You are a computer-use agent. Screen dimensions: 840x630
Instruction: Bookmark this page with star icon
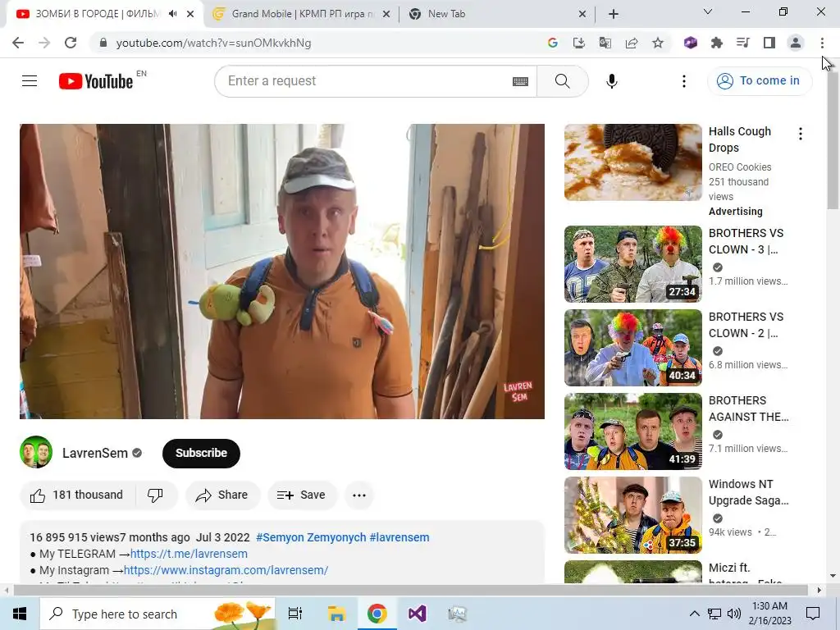(658, 43)
